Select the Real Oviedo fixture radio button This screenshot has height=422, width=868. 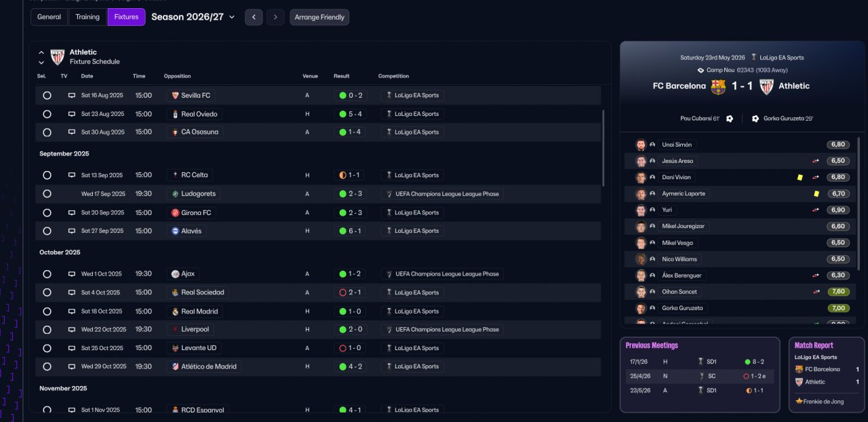point(47,114)
